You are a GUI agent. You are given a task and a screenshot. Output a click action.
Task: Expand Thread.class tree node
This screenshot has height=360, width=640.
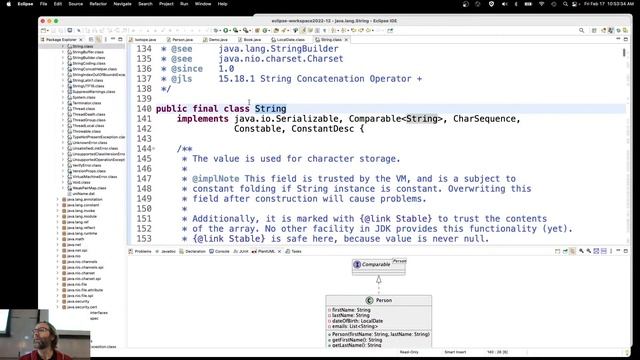tap(63, 109)
